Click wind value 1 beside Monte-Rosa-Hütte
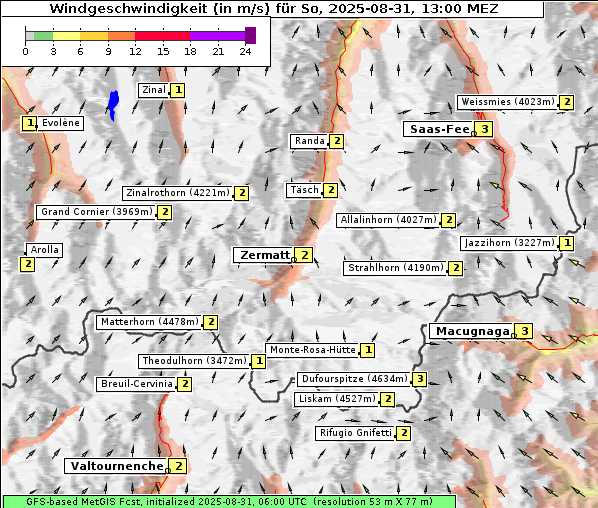The width and height of the screenshot is (598, 508). (x=367, y=350)
